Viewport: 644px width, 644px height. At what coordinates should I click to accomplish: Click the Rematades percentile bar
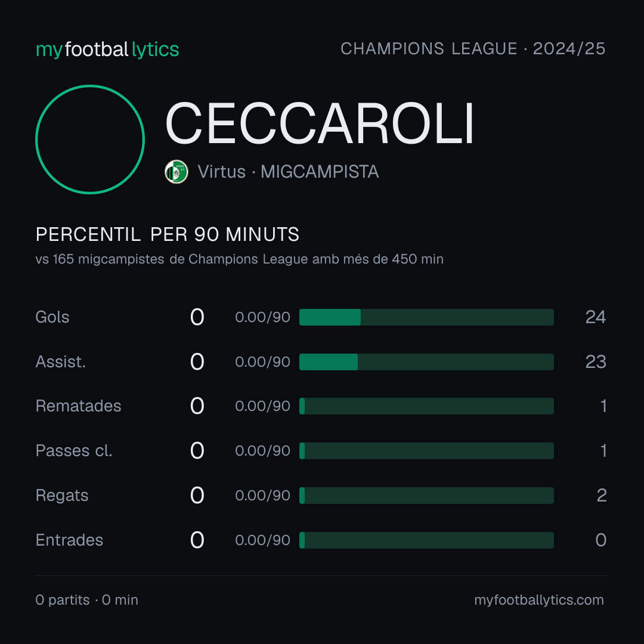click(x=426, y=406)
